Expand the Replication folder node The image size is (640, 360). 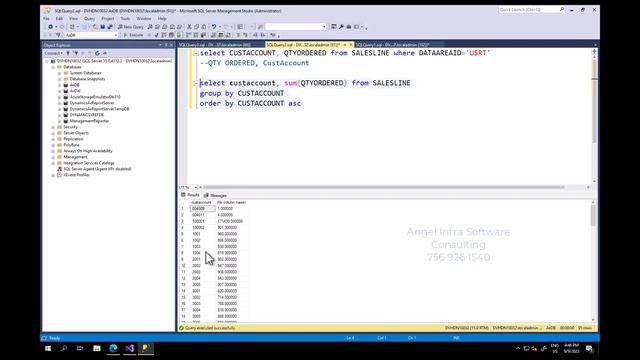click(53, 139)
